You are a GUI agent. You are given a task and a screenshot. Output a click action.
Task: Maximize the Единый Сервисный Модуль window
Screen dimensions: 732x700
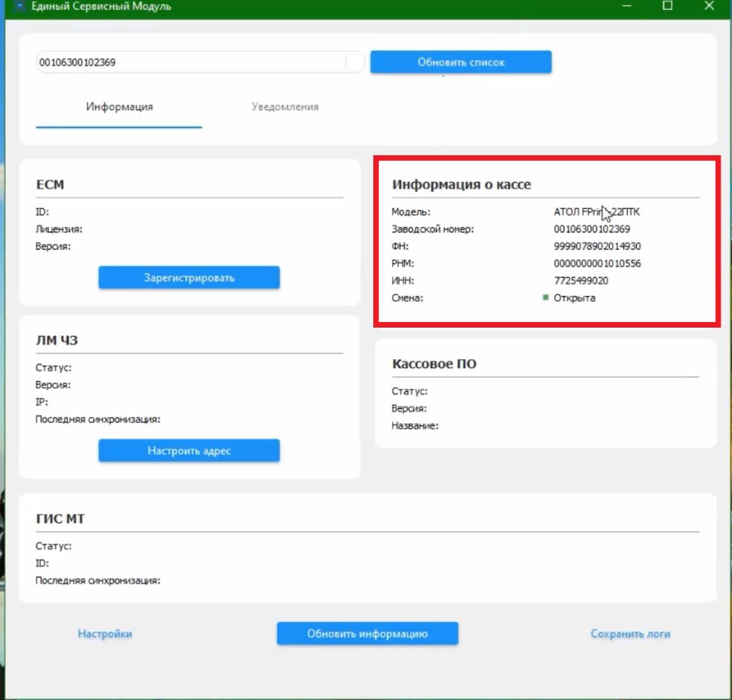[668, 6]
